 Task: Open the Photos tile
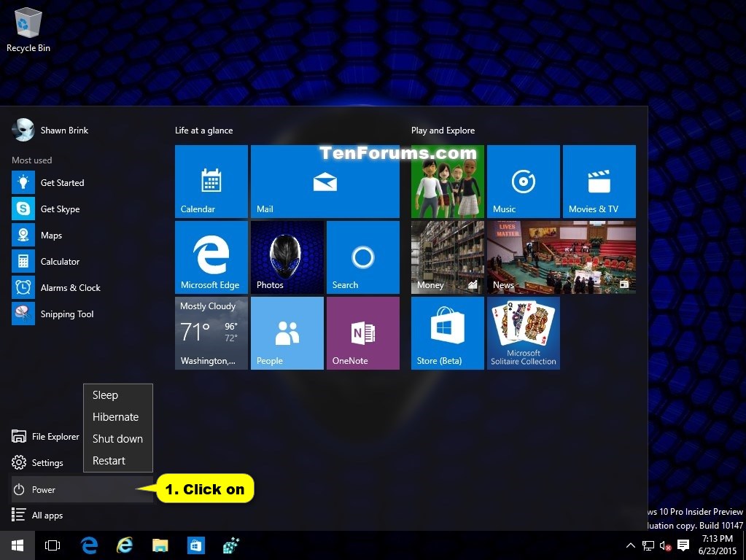click(x=287, y=257)
